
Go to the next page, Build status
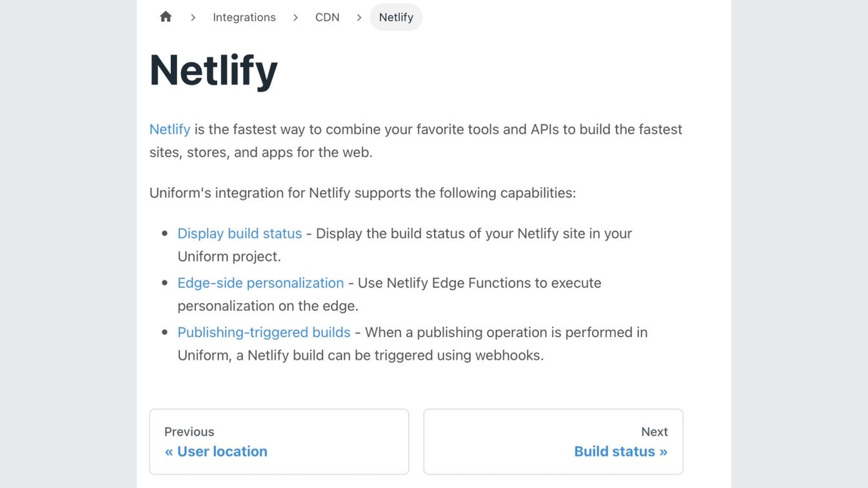coord(553,442)
